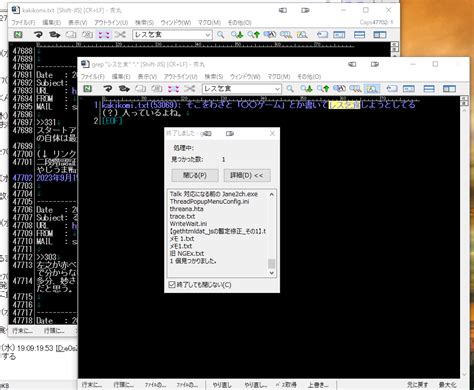Click document icon in grep window title bar
The width and height of the screenshot is (474, 390).
pyautogui.click(x=85, y=64)
